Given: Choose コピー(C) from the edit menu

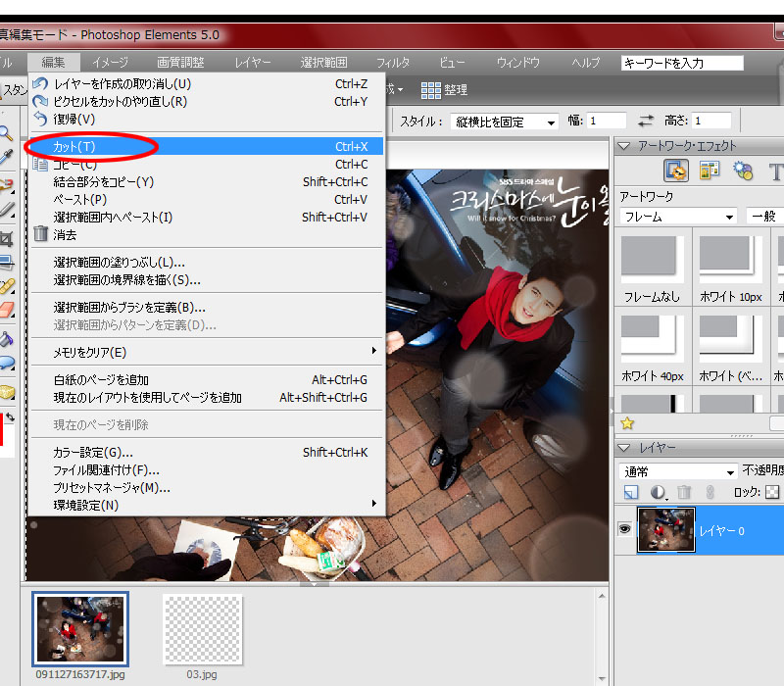Looking at the screenshot, I should pyautogui.click(x=207, y=164).
